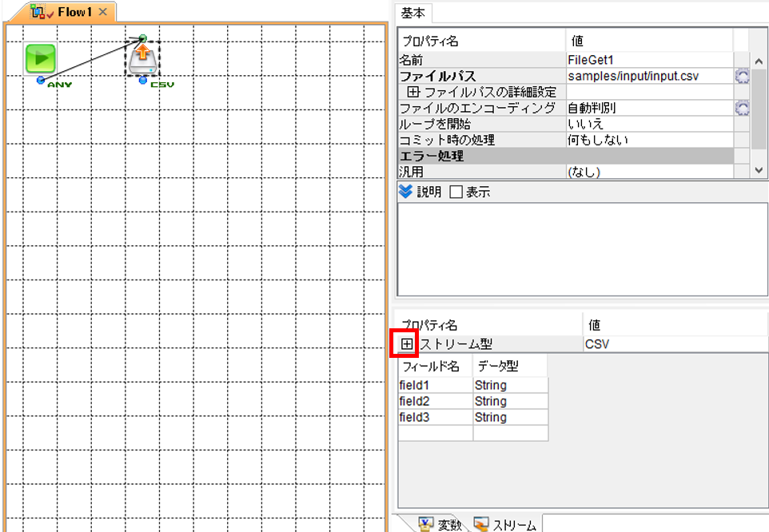Click the blue ANY output connector

(x=41, y=81)
